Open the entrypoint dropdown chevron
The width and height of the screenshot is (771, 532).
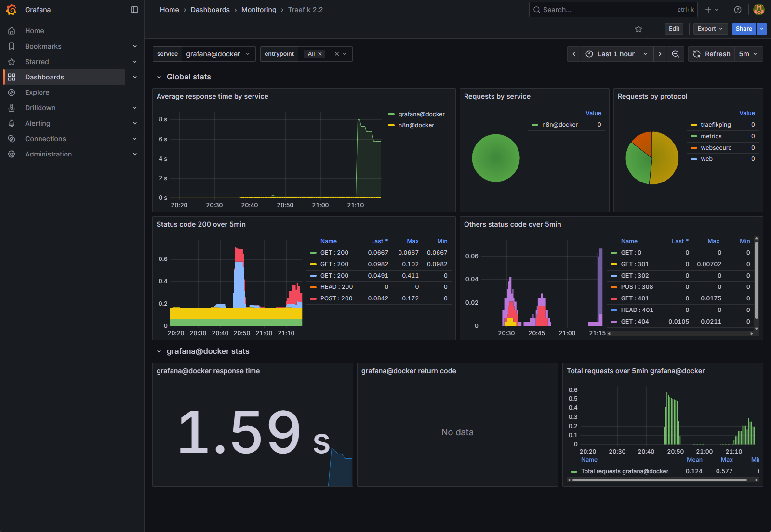(x=345, y=54)
